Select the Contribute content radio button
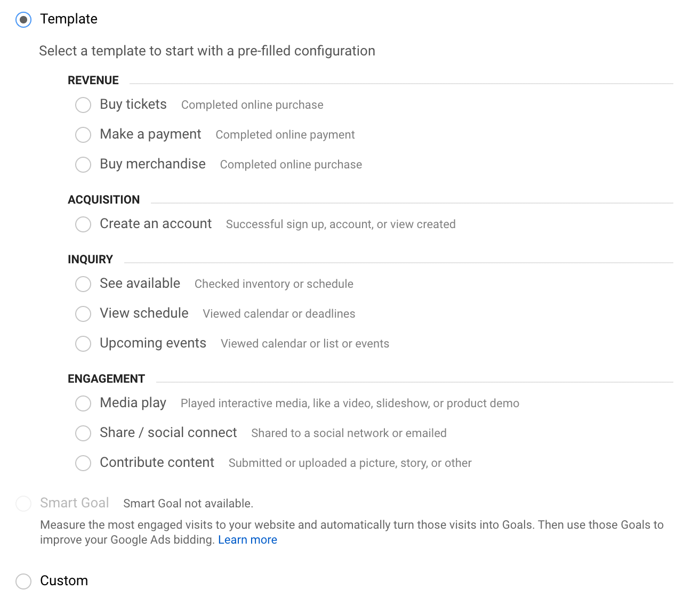 tap(83, 463)
